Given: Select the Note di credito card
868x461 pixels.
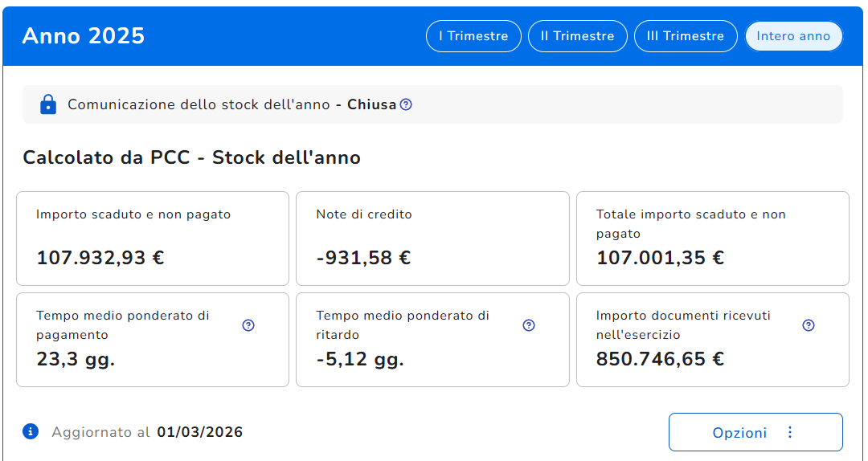Looking at the screenshot, I should coord(432,239).
